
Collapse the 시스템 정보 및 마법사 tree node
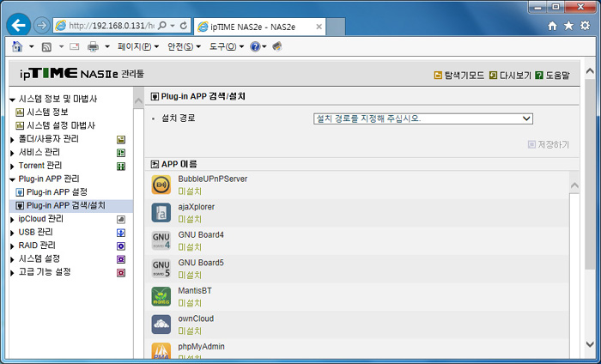(x=12, y=100)
